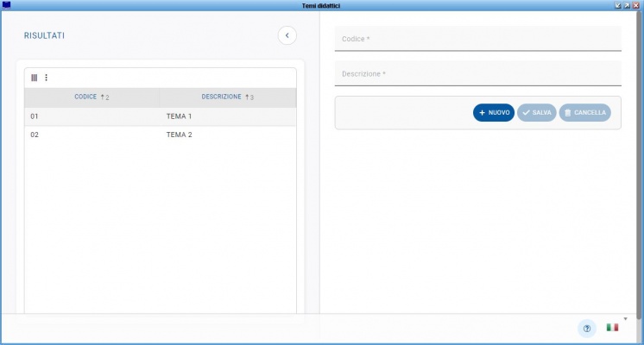Sort table by DESCRIZIONE column header
Viewport: 644px width, 345px height.
pos(228,97)
